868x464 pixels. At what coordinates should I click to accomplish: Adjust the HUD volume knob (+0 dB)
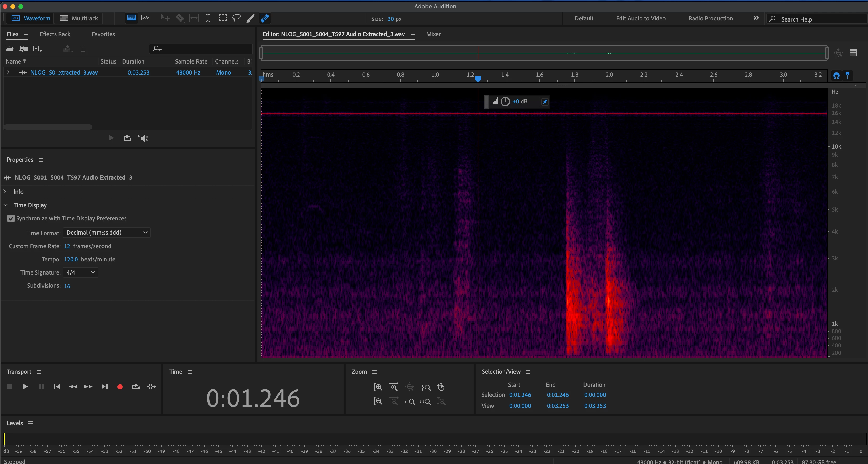click(505, 102)
